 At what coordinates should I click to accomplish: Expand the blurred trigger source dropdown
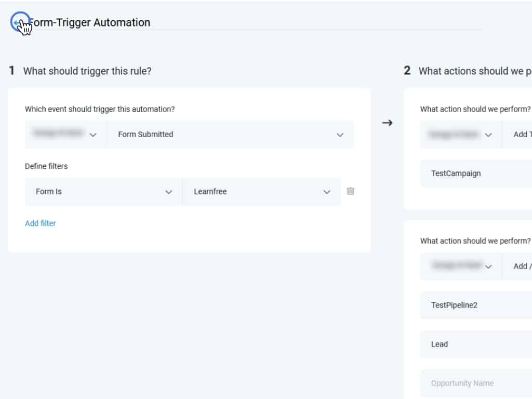click(x=65, y=135)
